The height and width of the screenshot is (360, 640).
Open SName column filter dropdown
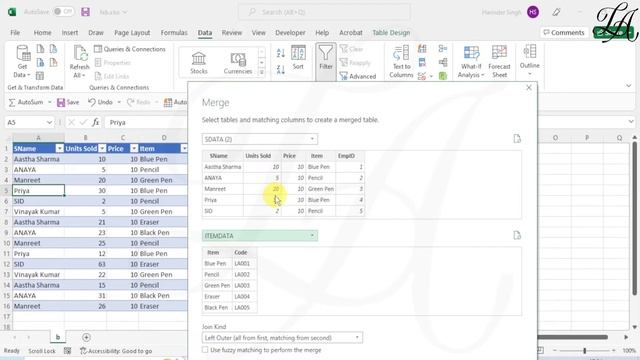[x=60, y=149]
